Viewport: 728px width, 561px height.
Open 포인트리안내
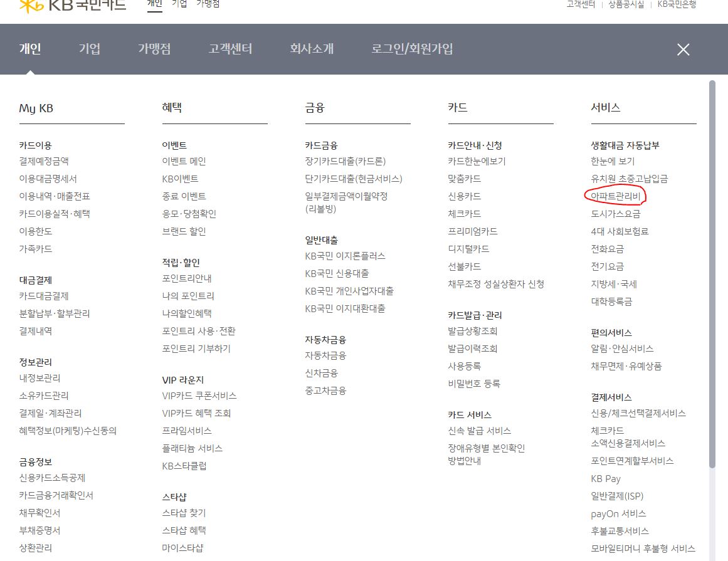[x=187, y=278]
